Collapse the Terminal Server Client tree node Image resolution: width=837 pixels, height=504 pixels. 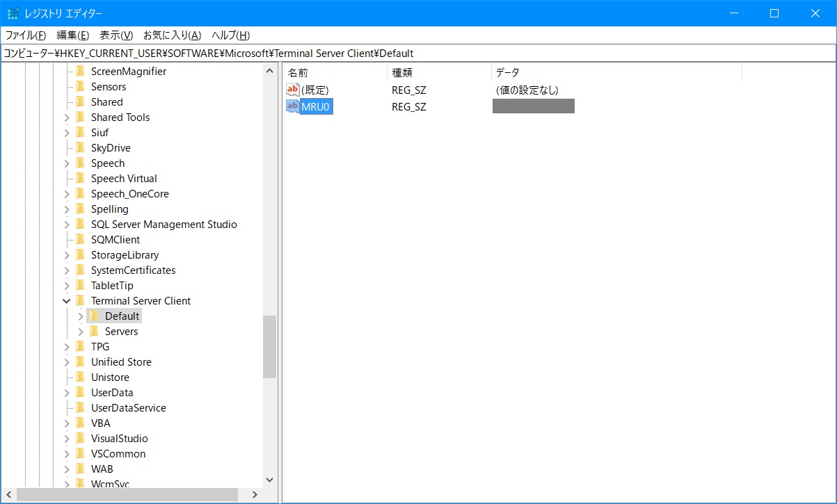[x=67, y=300]
